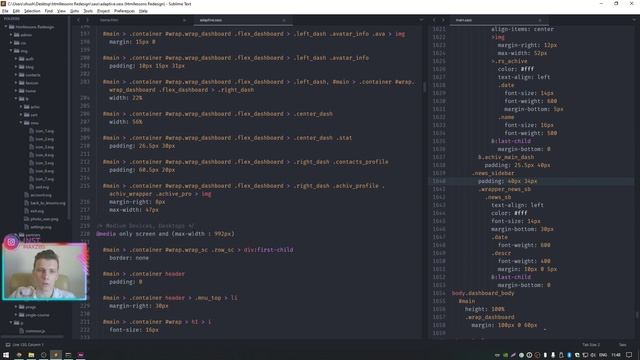Open the Preferences menu
This screenshot has width=640, height=360.
(x=124, y=11)
